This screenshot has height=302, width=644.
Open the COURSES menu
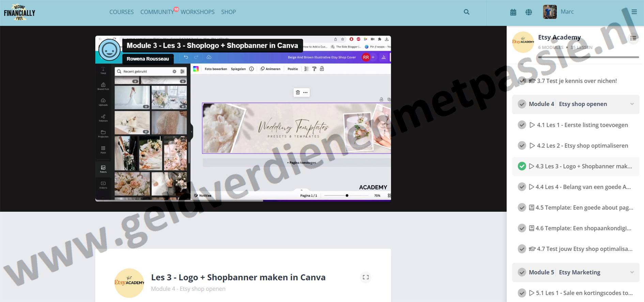(121, 12)
